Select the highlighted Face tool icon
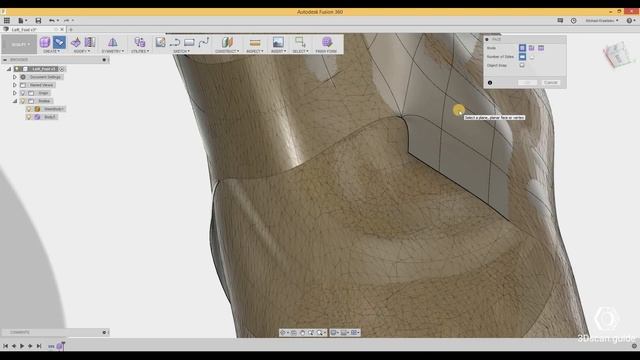 [59, 42]
